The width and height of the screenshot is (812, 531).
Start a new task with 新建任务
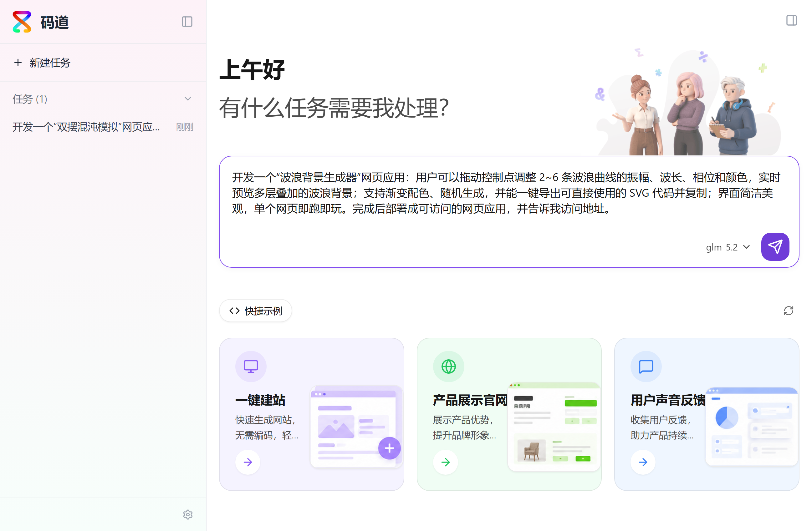pyautogui.click(x=103, y=63)
